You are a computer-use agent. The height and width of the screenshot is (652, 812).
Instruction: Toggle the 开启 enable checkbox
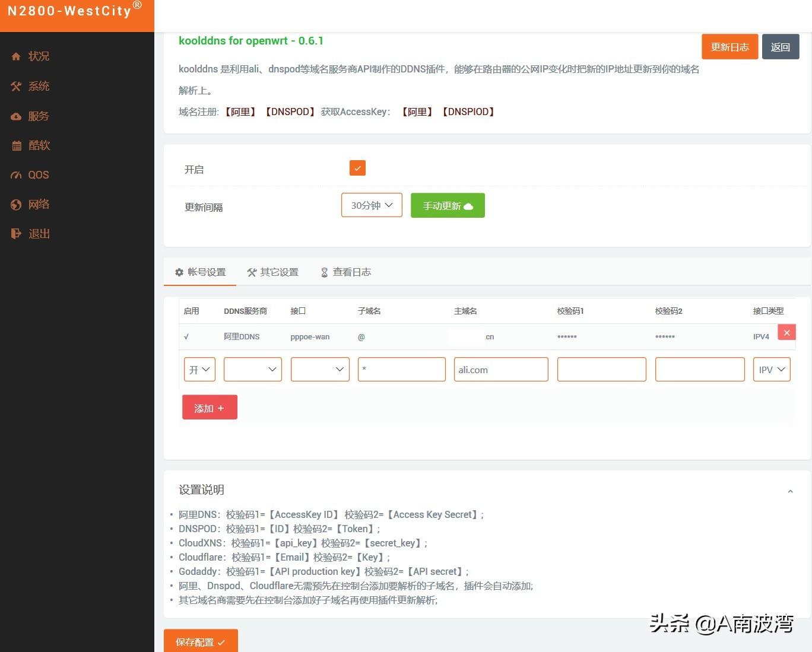[x=357, y=168]
